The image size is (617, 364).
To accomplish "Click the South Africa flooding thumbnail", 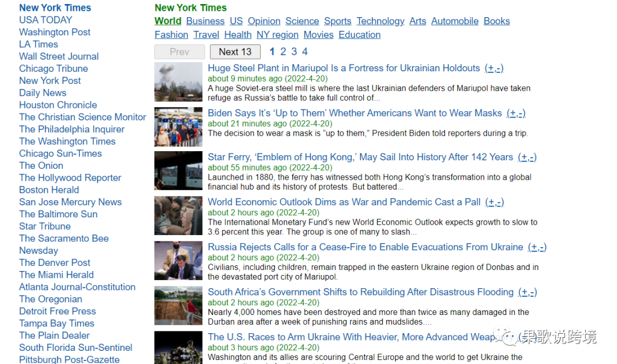I will [178, 305].
